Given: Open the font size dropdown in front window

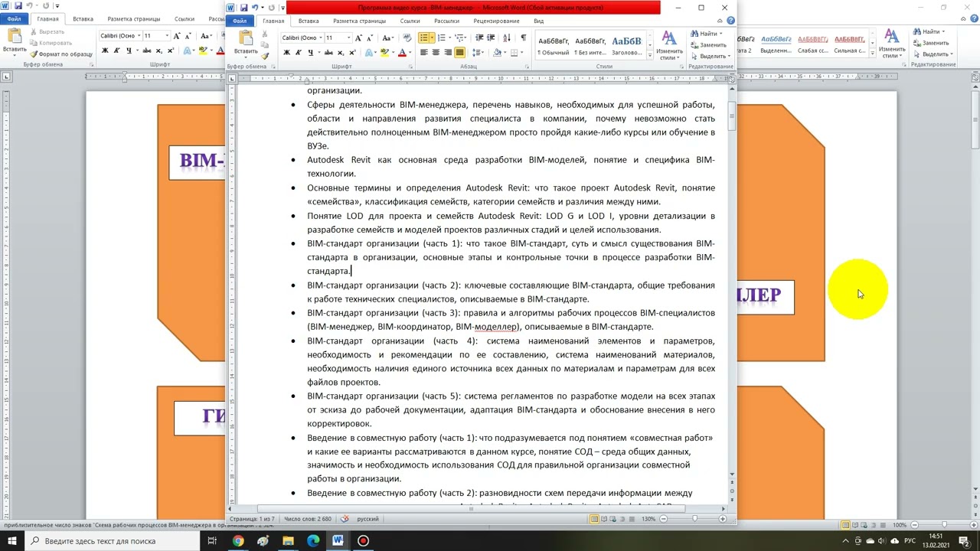Looking at the screenshot, I should [348, 37].
